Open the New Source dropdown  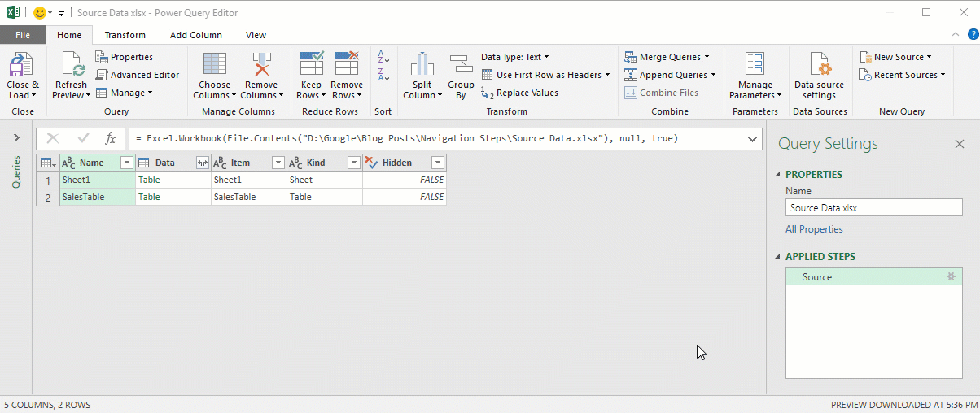pyautogui.click(x=895, y=57)
